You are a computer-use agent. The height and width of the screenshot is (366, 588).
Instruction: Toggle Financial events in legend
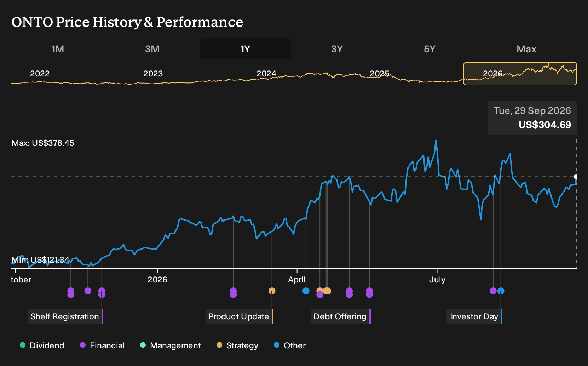(x=102, y=345)
